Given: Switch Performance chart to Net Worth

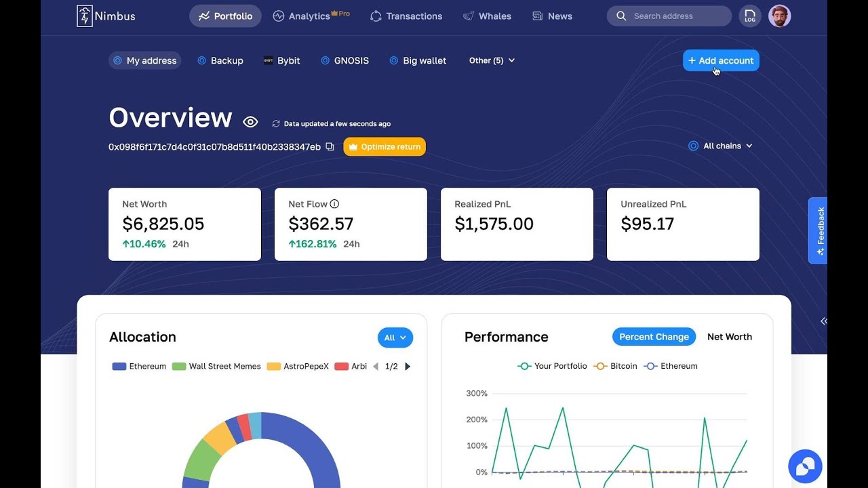Looking at the screenshot, I should 730,337.
